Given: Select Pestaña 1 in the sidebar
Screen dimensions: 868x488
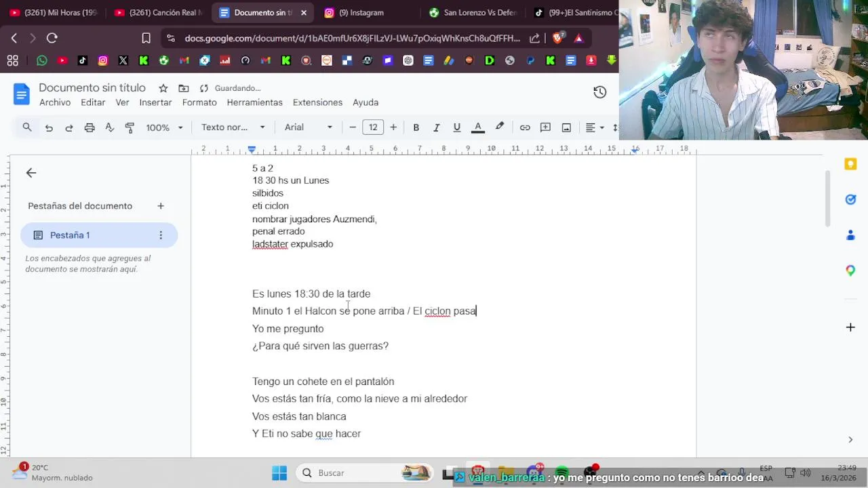Looking at the screenshot, I should tap(99, 235).
